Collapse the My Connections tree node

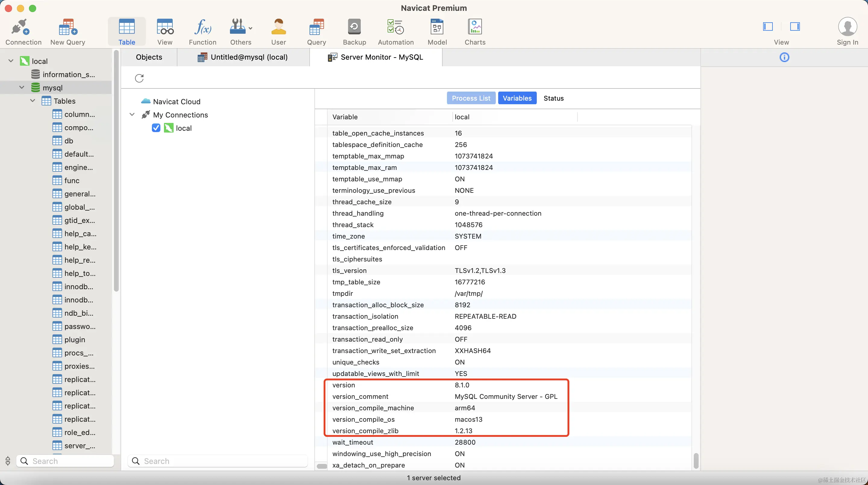click(132, 115)
